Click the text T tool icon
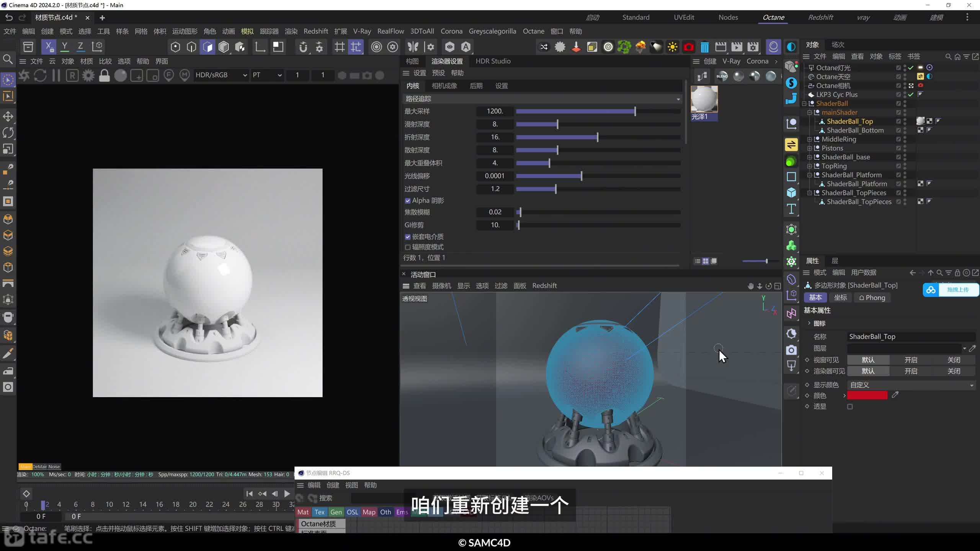 (791, 209)
